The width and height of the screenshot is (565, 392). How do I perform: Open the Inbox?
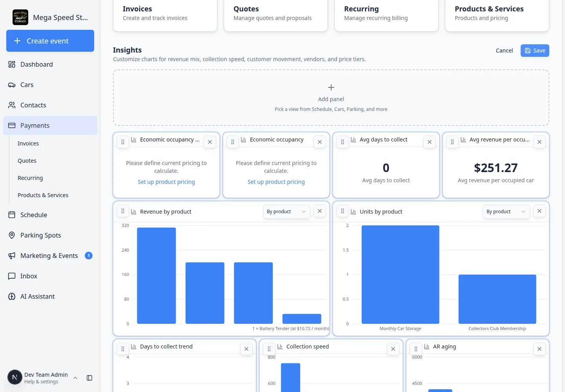point(50,276)
